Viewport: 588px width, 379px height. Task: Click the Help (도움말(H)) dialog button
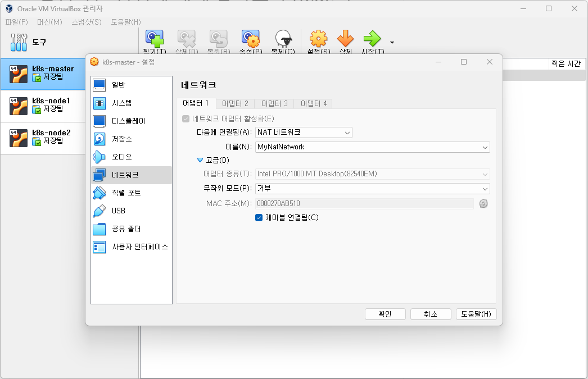coord(476,314)
